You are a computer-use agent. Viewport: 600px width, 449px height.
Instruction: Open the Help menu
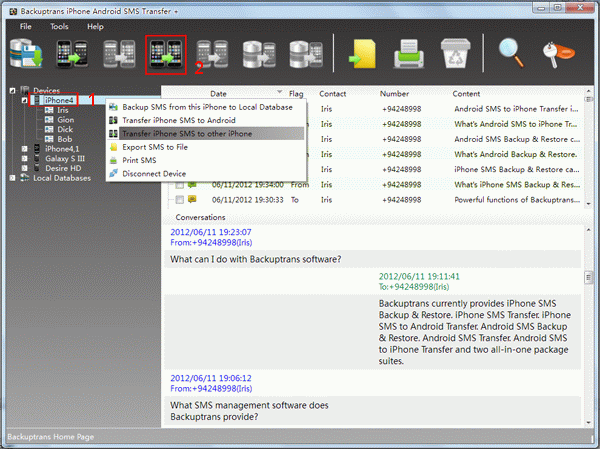coord(95,26)
